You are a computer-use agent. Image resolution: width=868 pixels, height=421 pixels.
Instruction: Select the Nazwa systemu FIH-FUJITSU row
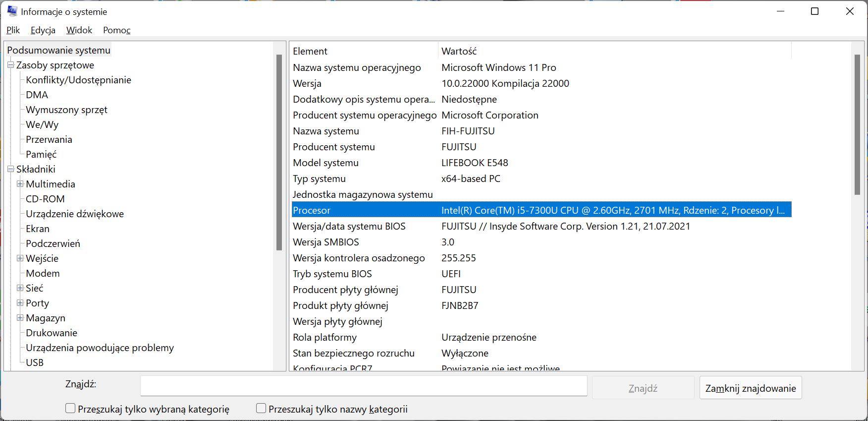(542, 131)
